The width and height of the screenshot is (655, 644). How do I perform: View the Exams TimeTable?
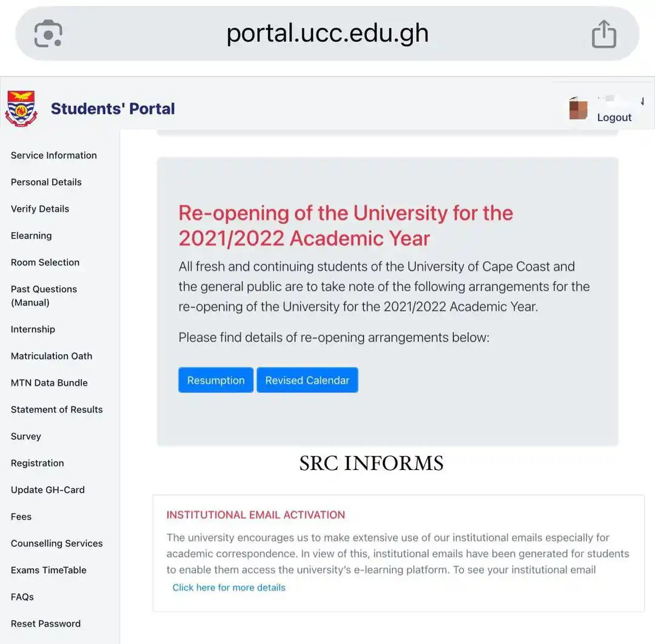[x=48, y=570]
